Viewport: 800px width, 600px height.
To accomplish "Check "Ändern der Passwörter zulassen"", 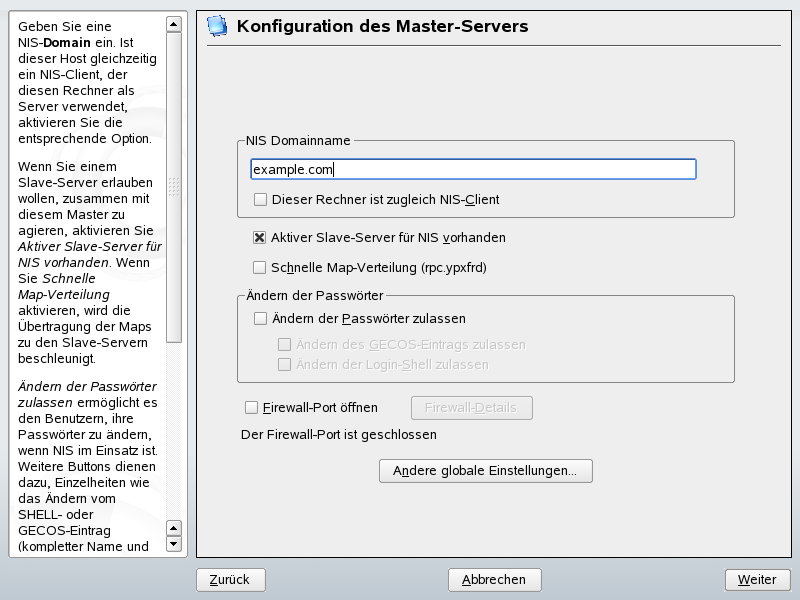I will (x=258, y=316).
